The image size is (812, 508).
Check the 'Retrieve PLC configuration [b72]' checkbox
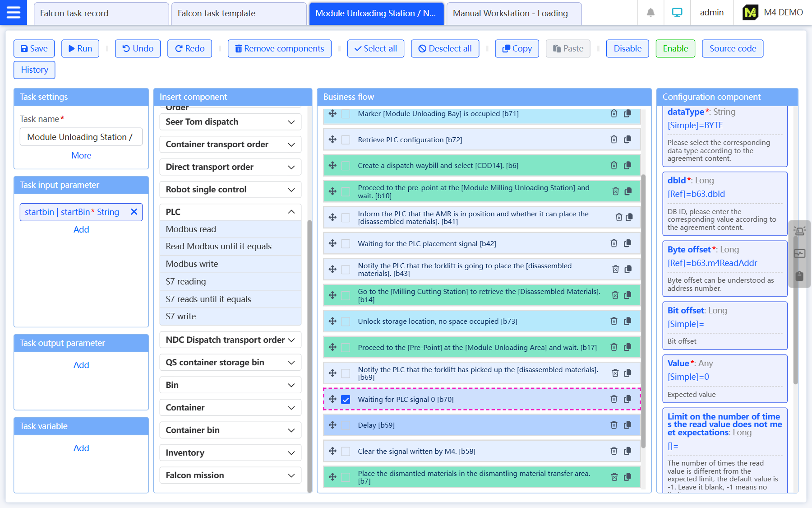click(x=346, y=140)
